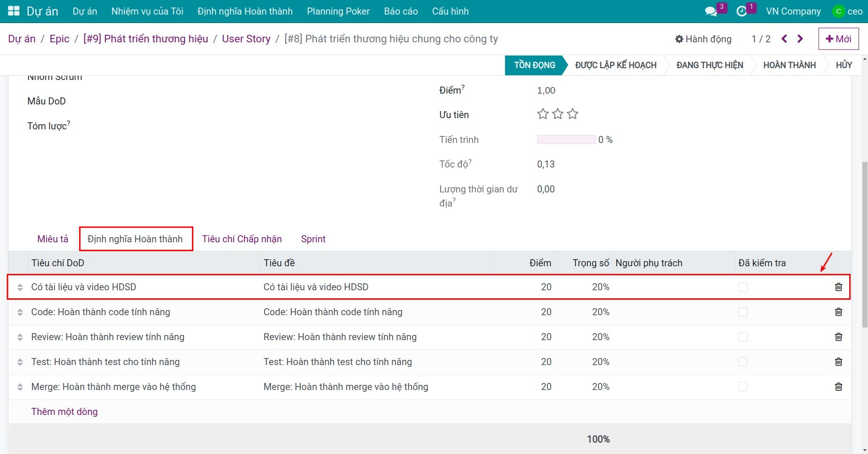Screen dimensions: 868x454
Task: Delete the Test criterion row
Action: pyautogui.click(x=838, y=362)
